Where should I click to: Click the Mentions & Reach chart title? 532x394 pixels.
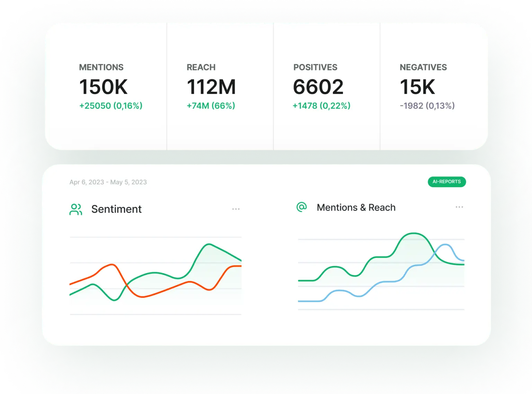tap(356, 207)
